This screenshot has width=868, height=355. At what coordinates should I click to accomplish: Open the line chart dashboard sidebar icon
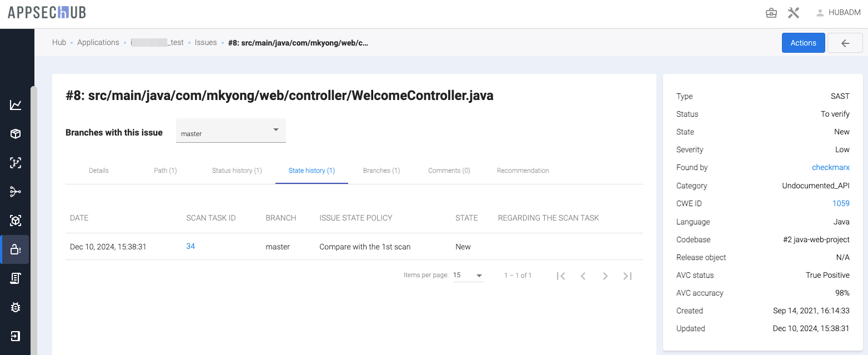coord(16,105)
